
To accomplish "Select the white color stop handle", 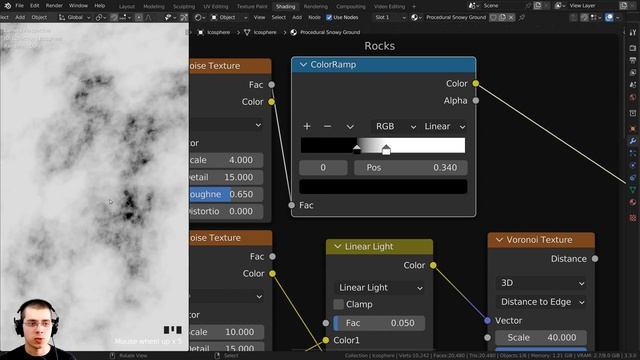I will click(x=386, y=149).
